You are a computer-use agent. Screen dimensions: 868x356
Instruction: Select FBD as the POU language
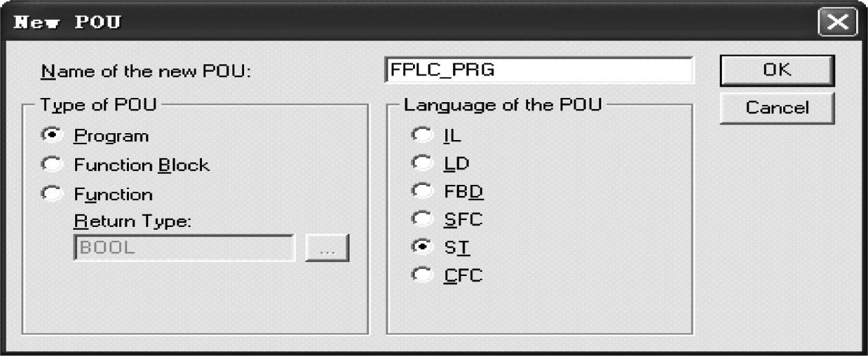click(x=421, y=191)
